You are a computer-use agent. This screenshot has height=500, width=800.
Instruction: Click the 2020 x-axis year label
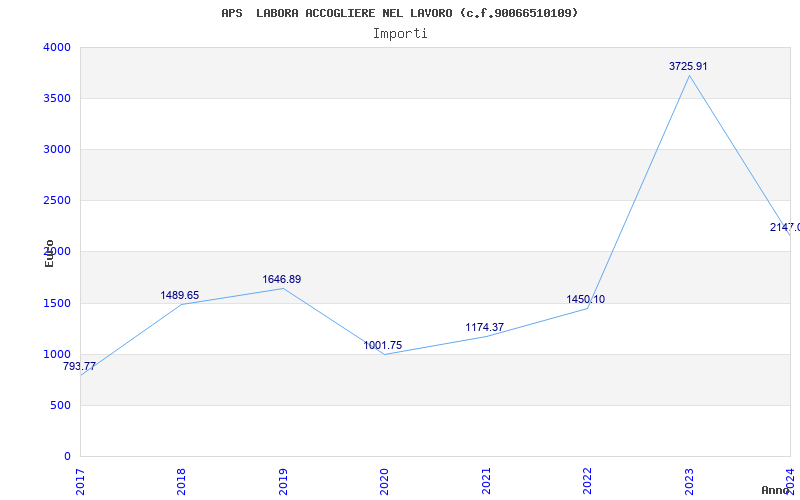coord(385,481)
